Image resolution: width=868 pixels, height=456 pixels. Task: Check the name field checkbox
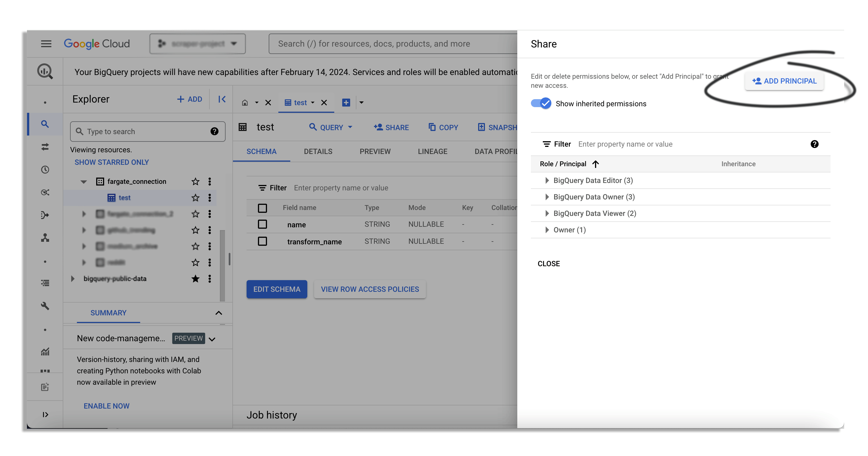click(262, 224)
